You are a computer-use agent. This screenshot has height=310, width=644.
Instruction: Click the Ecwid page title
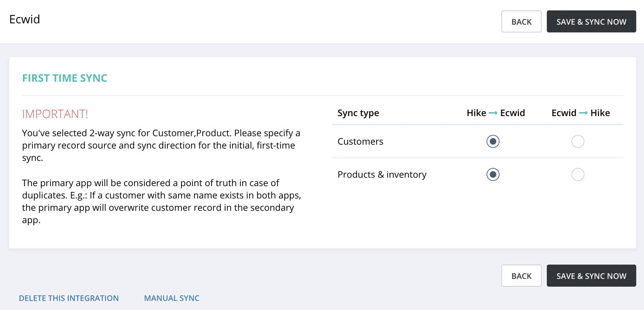point(25,19)
